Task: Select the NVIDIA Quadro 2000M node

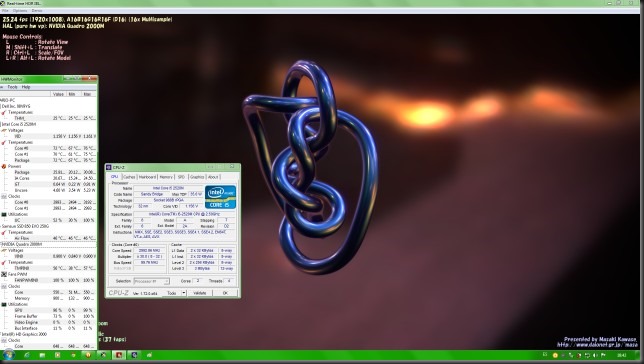Action: point(22,244)
